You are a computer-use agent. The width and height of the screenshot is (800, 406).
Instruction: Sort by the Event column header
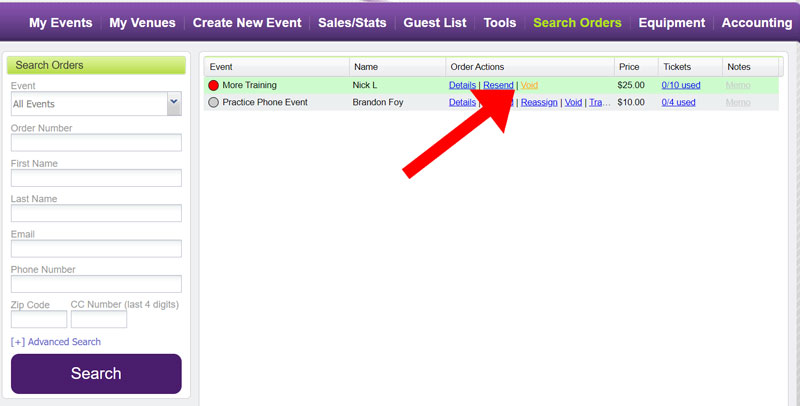(277, 67)
